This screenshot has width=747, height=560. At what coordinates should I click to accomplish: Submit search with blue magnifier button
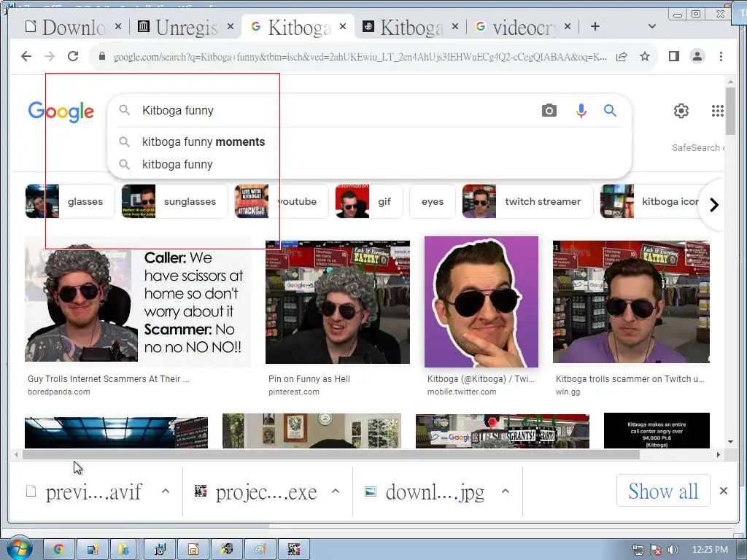(x=611, y=111)
